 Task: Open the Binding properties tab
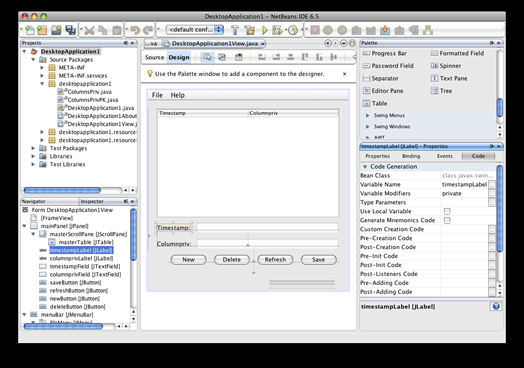tap(411, 156)
